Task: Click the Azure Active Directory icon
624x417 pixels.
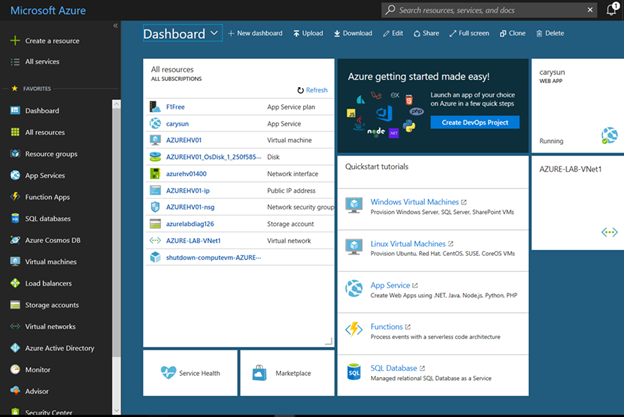Action: click(x=15, y=348)
